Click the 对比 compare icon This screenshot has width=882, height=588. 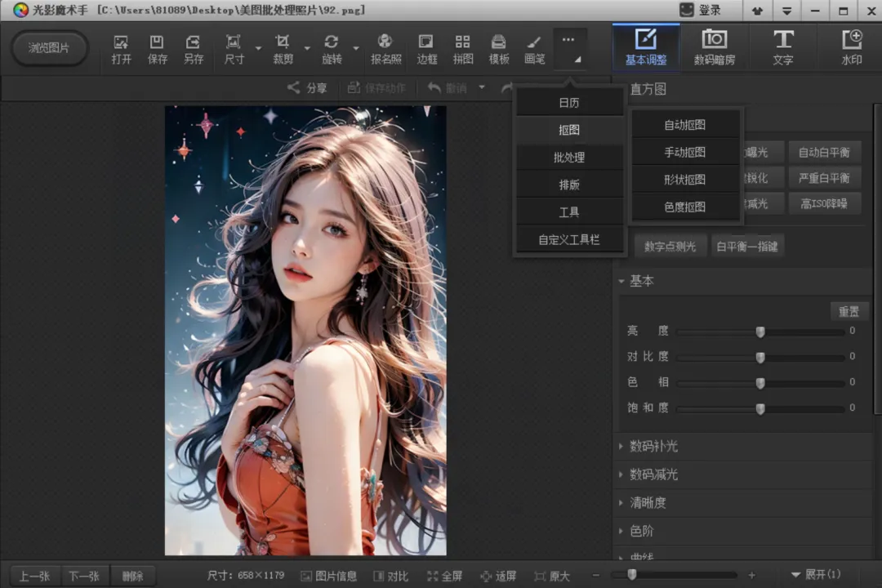[379, 576]
